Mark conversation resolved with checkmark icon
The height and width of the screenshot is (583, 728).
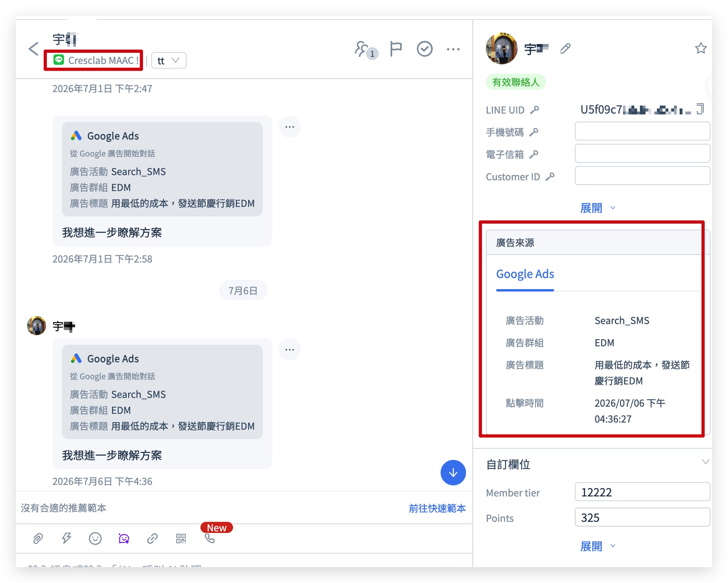point(425,49)
